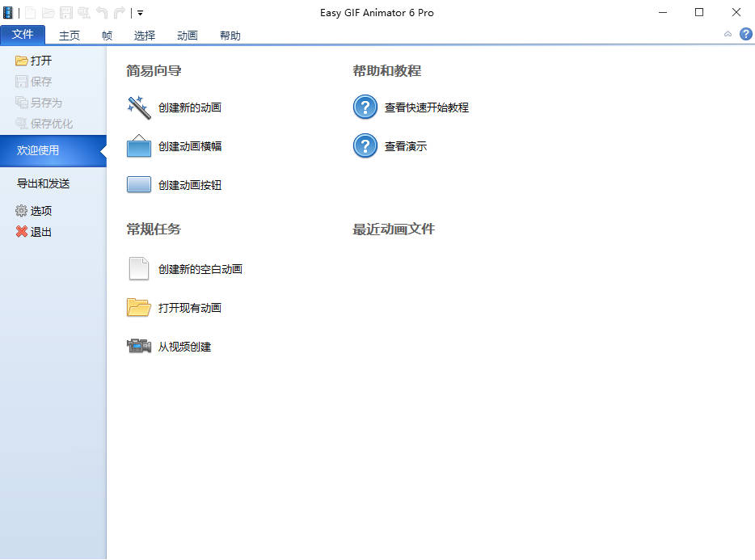Click the new file icon in quick access toolbar
Image resolution: width=755 pixels, height=560 pixels.
click(31, 12)
